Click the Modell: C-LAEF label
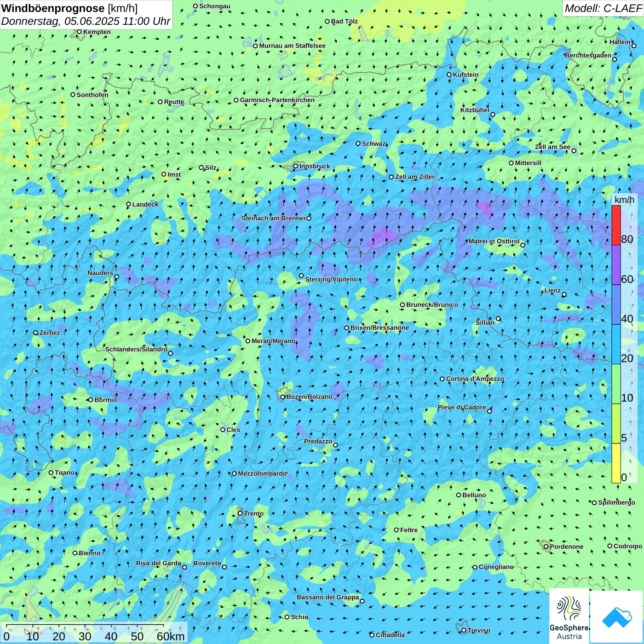The height and width of the screenshot is (644, 644). point(603,8)
